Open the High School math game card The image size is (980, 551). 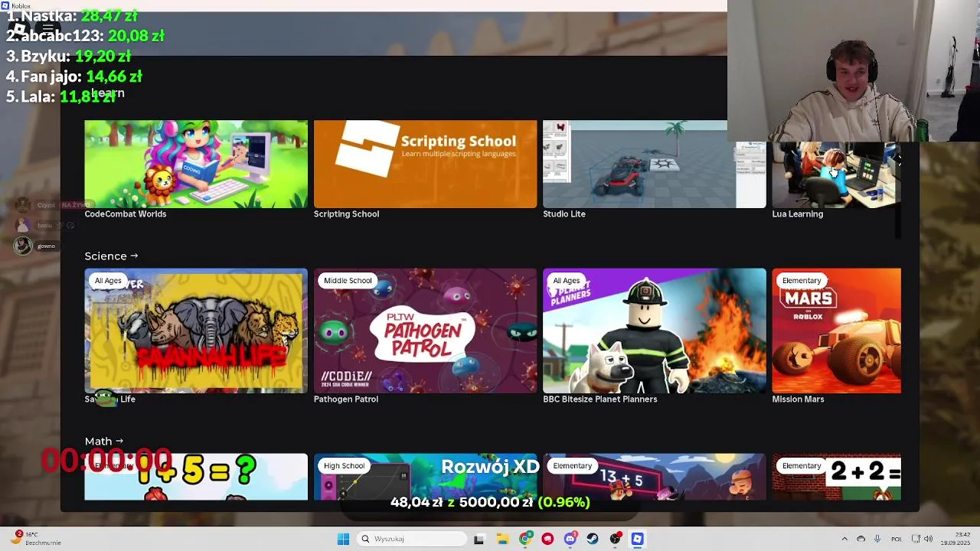425,477
